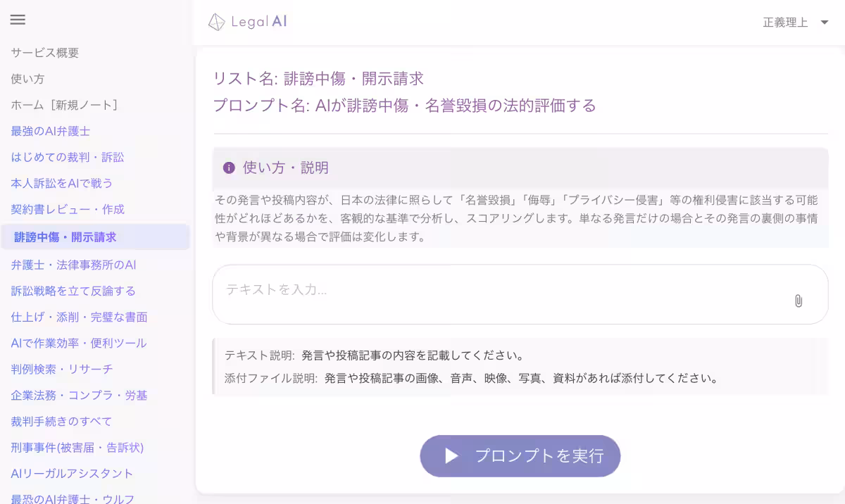Open 弁護士・法律事務所のAI page

72,264
